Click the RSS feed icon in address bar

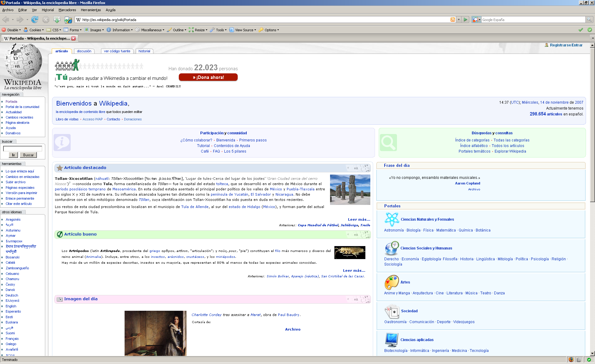(453, 20)
